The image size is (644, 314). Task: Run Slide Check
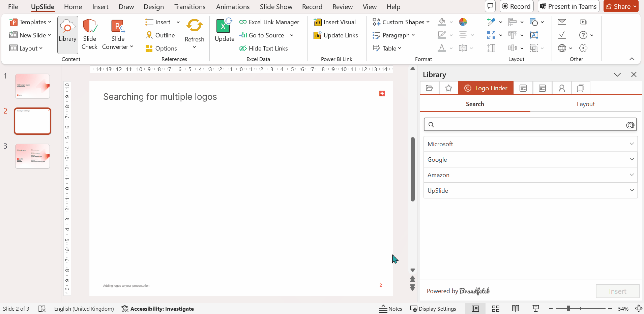(90, 35)
